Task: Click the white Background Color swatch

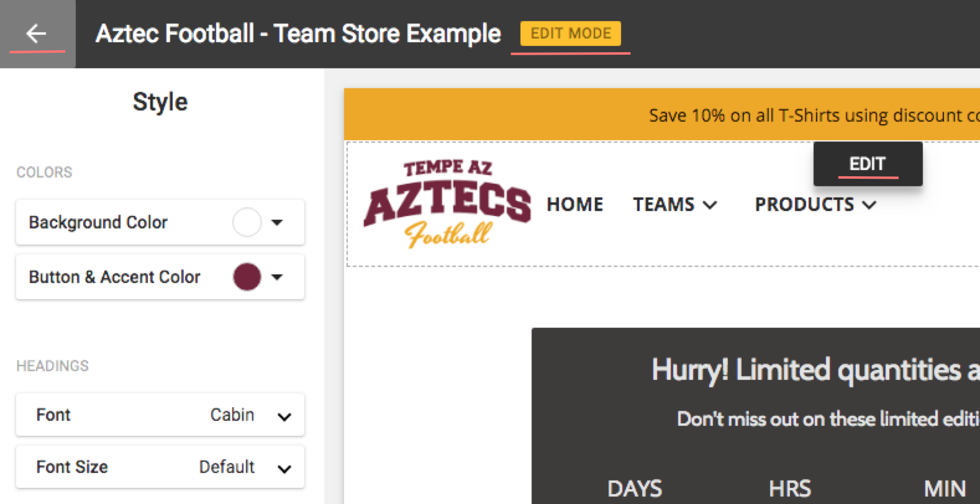Action: [247, 222]
